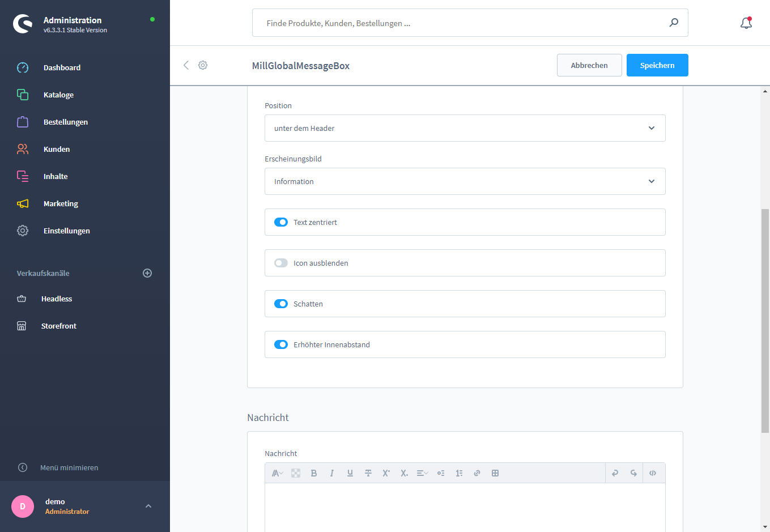Open the text format dropdown in editor
Image resolution: width=770 pixels, height=532 pixels.
278,473
